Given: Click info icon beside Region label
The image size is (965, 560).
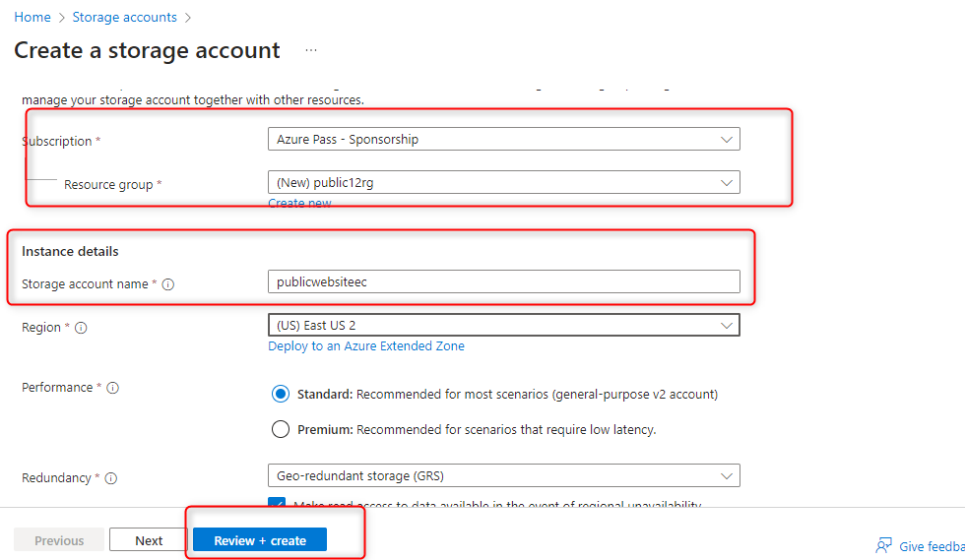Looking at the screenshot, I should coord(81,328).
